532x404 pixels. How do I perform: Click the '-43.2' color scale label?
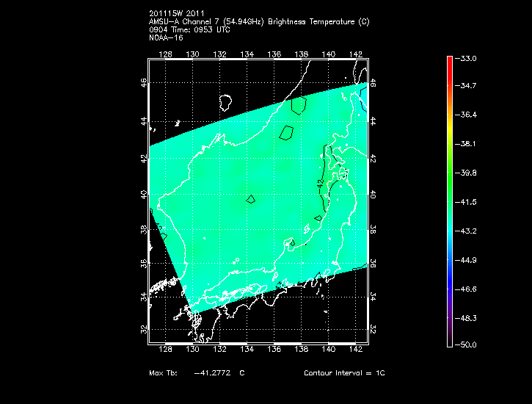465,231
